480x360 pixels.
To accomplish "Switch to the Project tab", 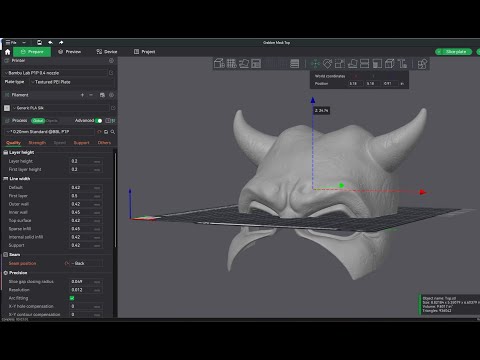I will pyautogui.click(x=144, y=52).
